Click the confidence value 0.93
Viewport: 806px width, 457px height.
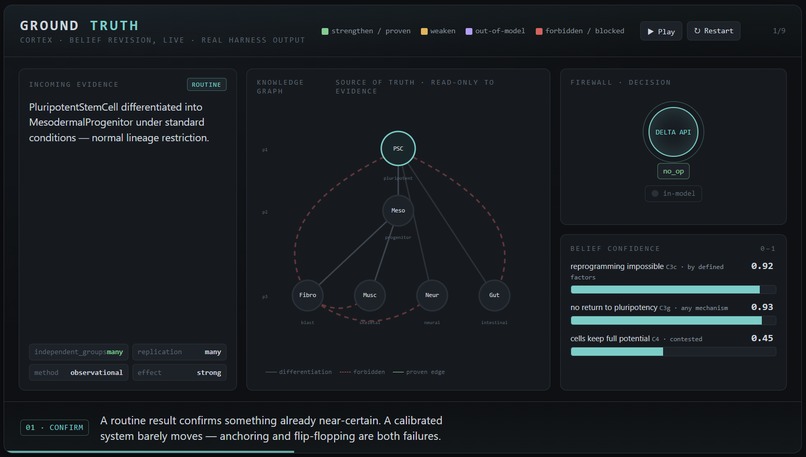click(x=762, y=307)
